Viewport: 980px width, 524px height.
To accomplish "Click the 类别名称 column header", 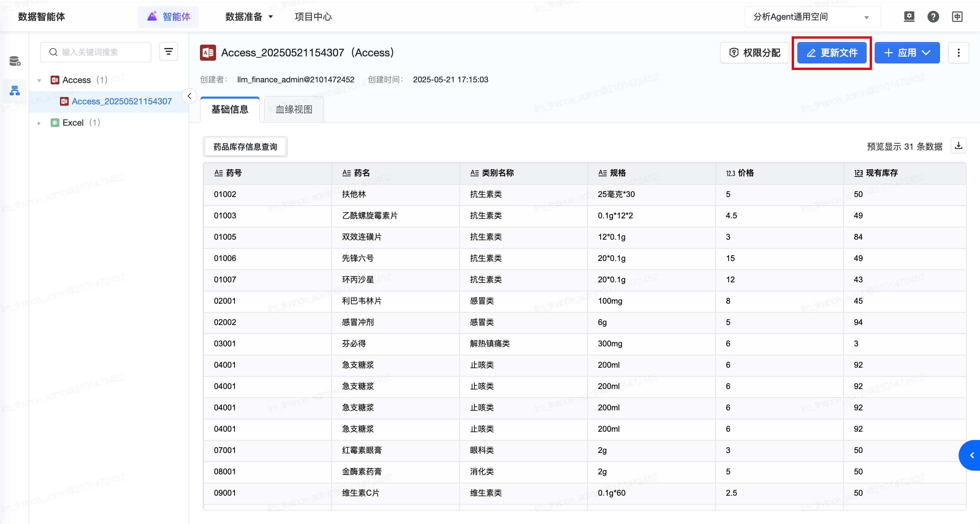I will [x=523, y=173].
